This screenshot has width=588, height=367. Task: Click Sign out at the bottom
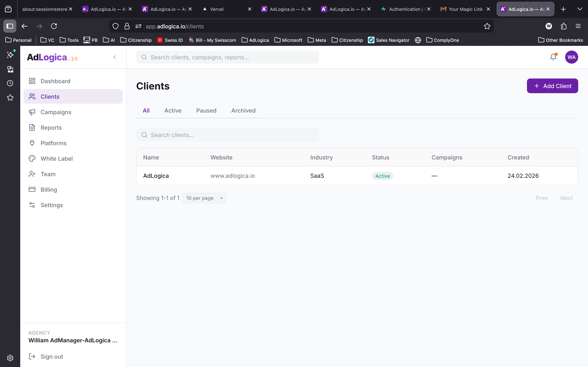coord(51,356)
